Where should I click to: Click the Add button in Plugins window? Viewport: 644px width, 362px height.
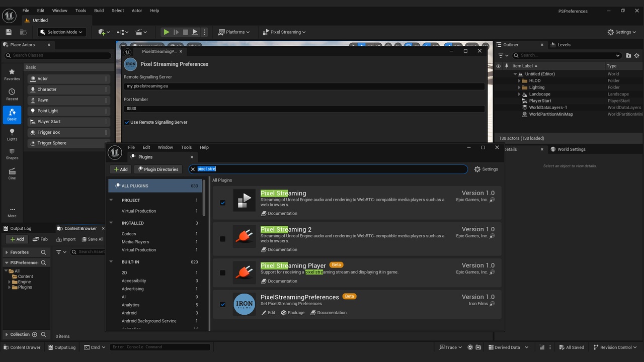coord(121,169)
